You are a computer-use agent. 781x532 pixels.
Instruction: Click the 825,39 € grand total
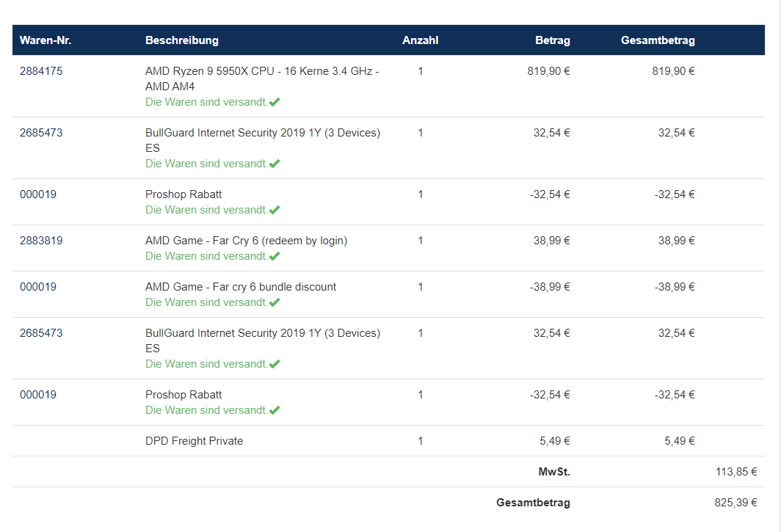[x=736, y=503]
